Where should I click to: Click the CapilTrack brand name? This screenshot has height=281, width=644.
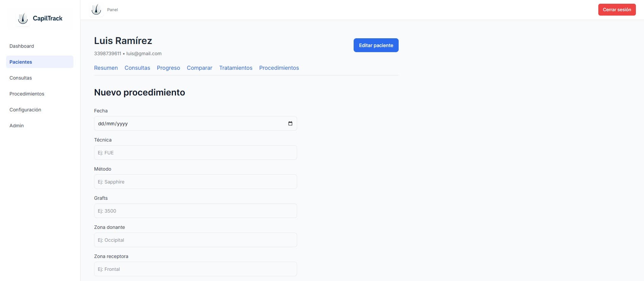[47, 18]
